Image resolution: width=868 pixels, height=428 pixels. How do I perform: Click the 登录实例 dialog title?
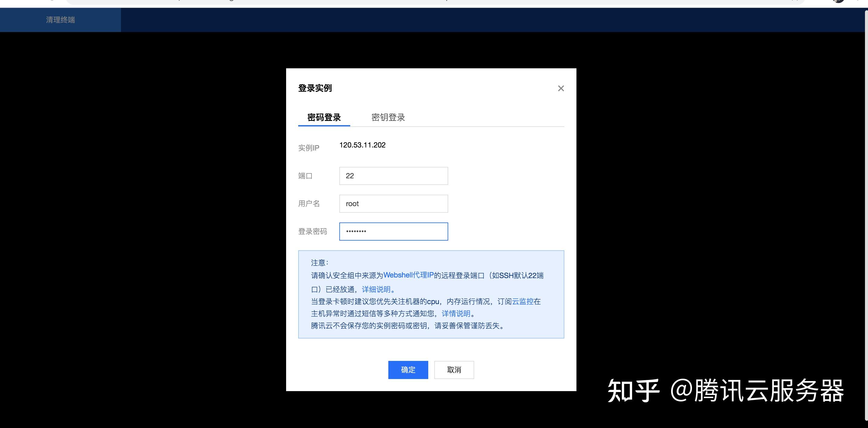[315, 88]
